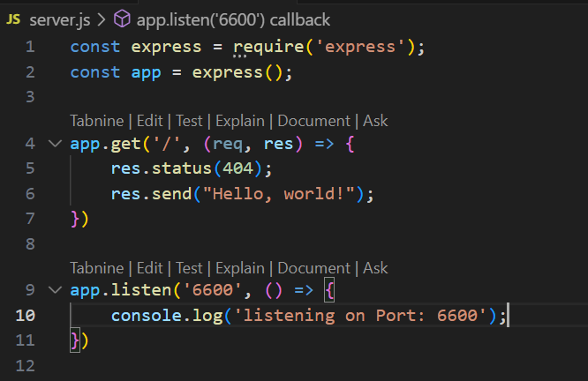Select app.listen('6600') callback breadcrumb
588x381 pixels.
click(x=233, y=20)
